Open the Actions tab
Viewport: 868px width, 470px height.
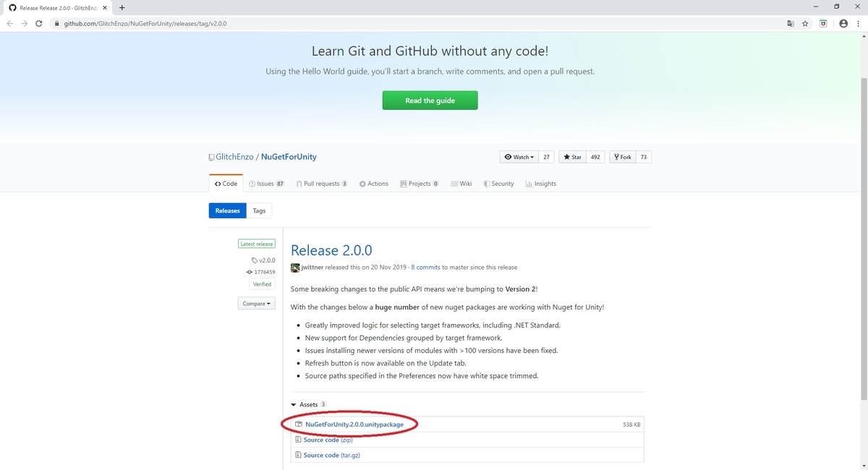[x=374, y=184]
